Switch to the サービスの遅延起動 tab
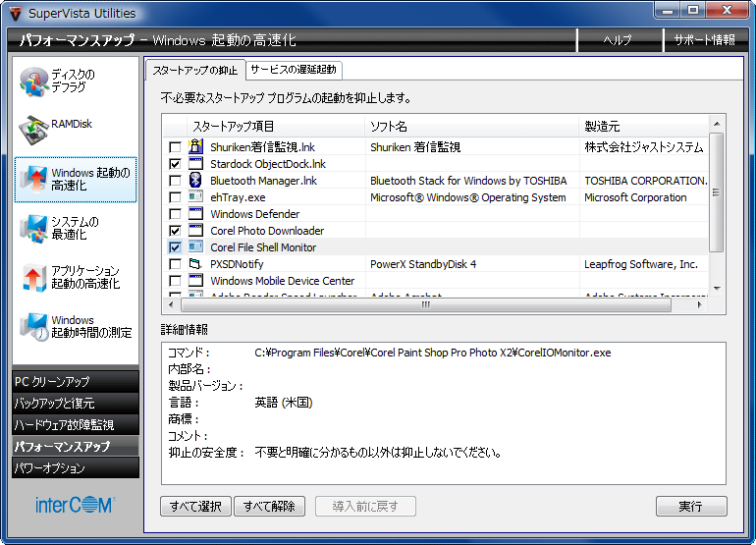Image resolution: width=756 pixels, height=545 pixels. click(x=294, y=70)
